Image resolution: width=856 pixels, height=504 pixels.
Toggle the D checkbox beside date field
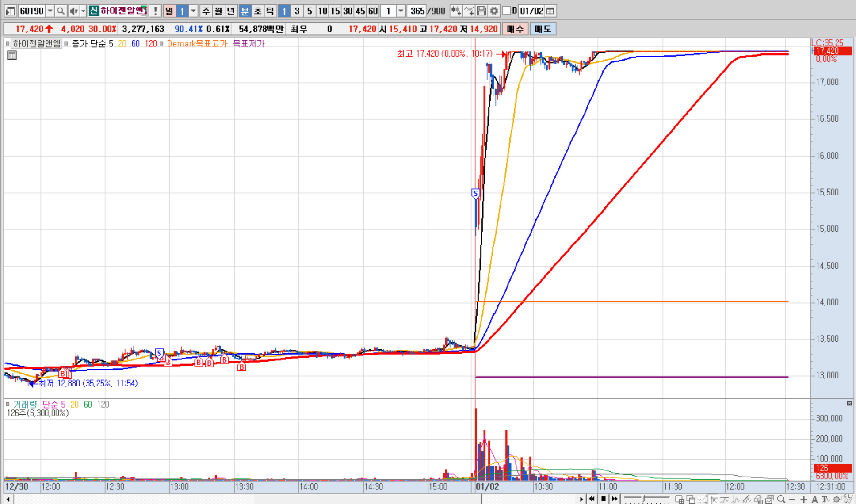click(507, 11)
